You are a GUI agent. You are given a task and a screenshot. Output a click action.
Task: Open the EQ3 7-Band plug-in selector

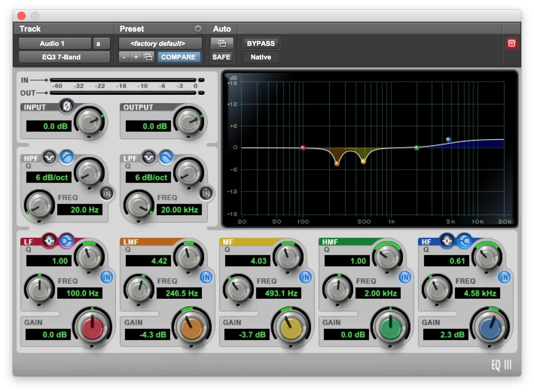coord(64,57)
